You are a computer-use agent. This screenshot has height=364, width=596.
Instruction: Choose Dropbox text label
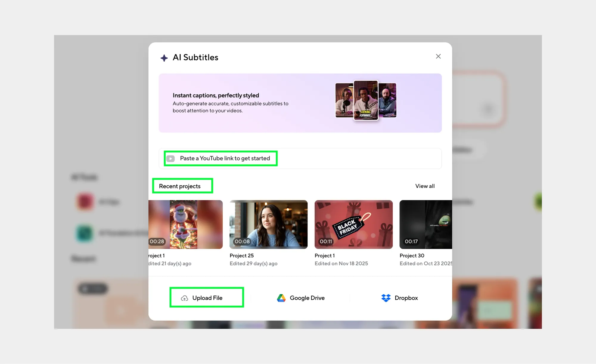point(406,298)
